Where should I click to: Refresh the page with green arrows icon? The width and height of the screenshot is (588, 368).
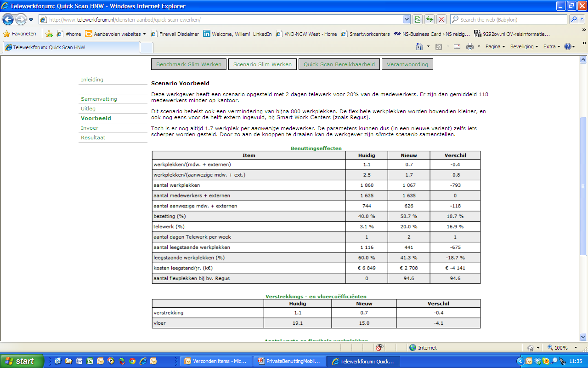[430, 19]
